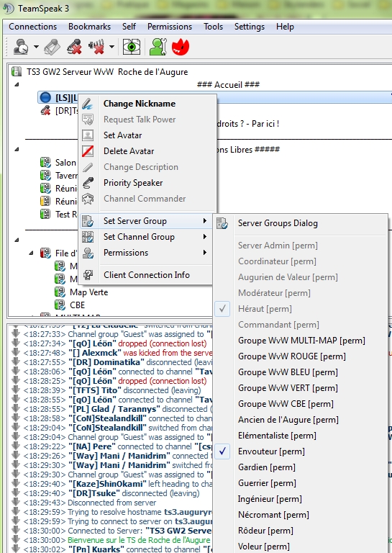Viewport: 392px width, 553px height.
Task: Open the Set Channel Group submenu
Action: coord(147,237)
